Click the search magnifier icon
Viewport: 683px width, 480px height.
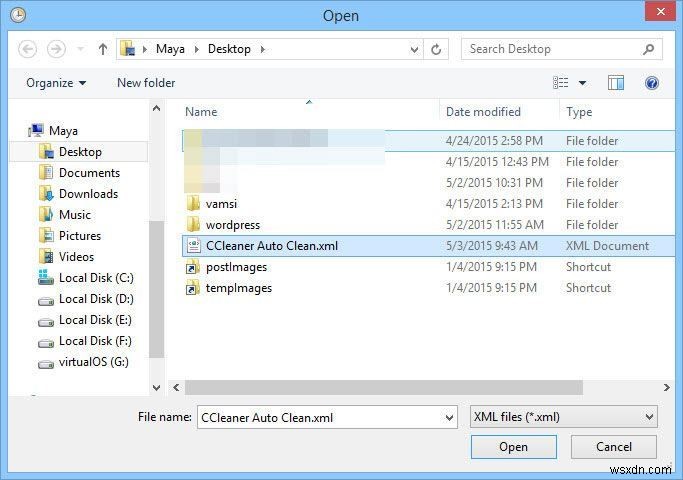tap(649, 49)
